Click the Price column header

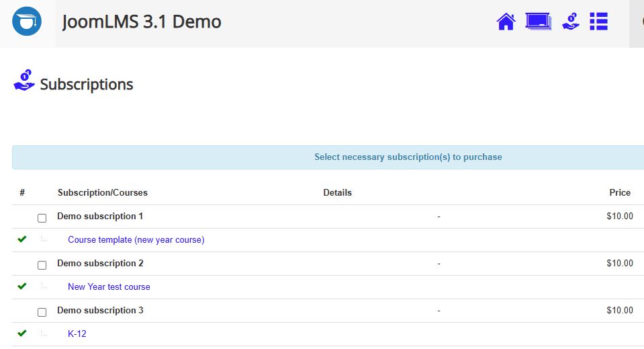point(619,193)
